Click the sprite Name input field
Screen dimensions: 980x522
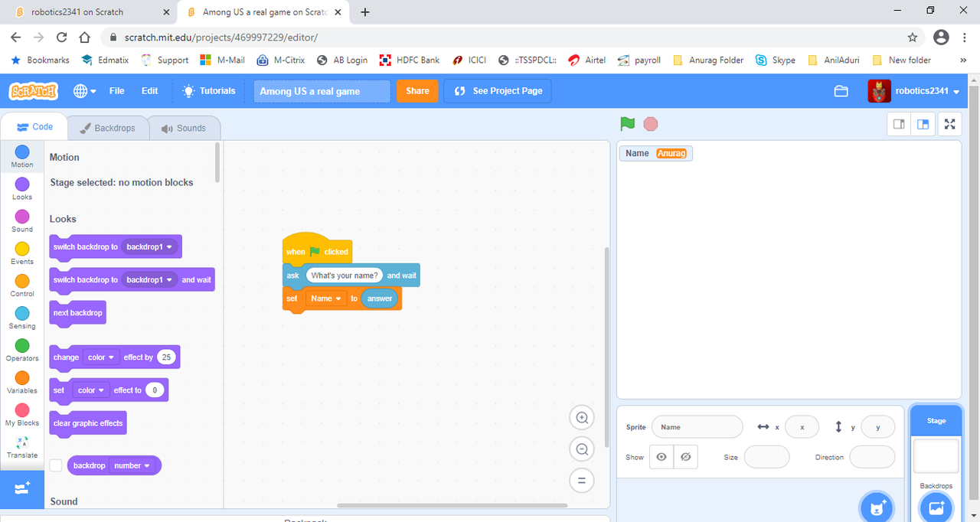coord(697,427)
